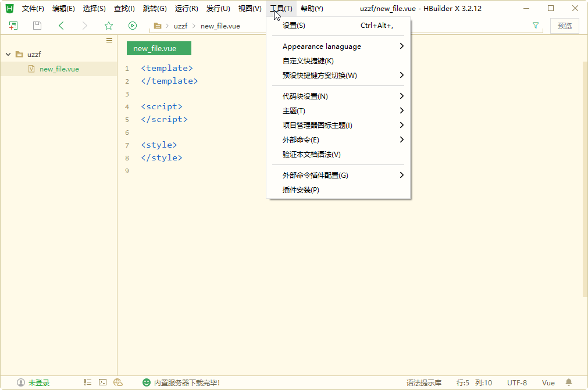
Task: Open the 运行(R) menu
Action: tap(186, 9)
